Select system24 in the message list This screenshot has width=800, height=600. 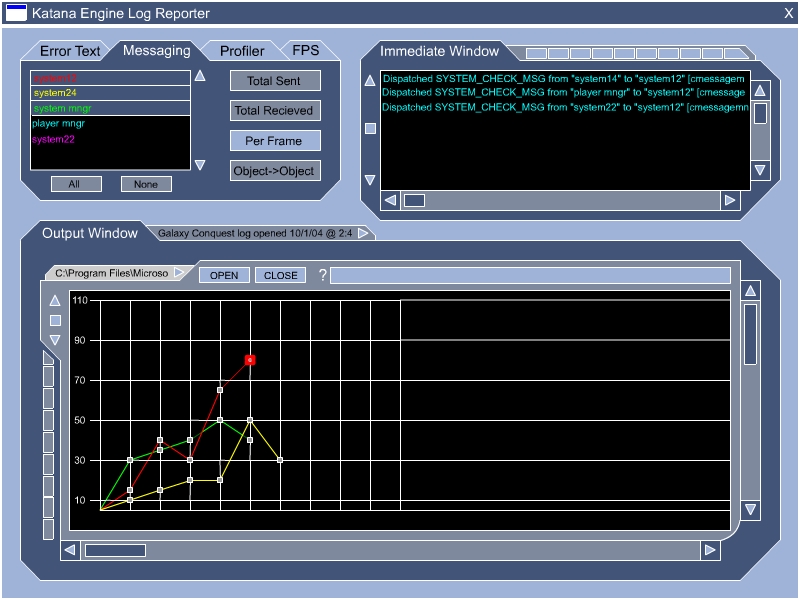(110, 93)
